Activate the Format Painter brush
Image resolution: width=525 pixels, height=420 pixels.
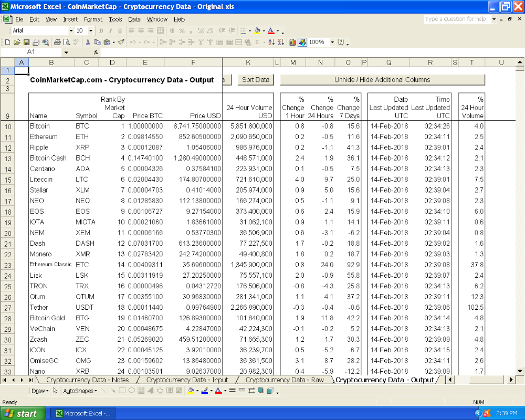pos(121,42)
